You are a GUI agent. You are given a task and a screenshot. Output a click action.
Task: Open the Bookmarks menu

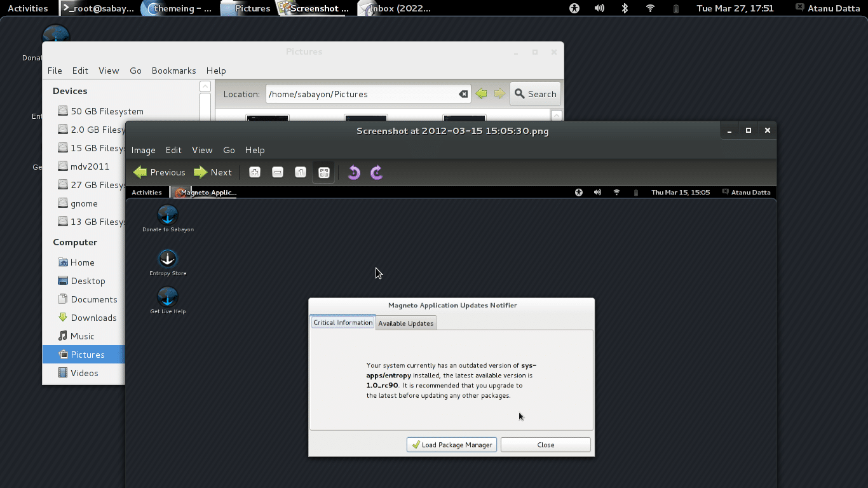[174, 71]
